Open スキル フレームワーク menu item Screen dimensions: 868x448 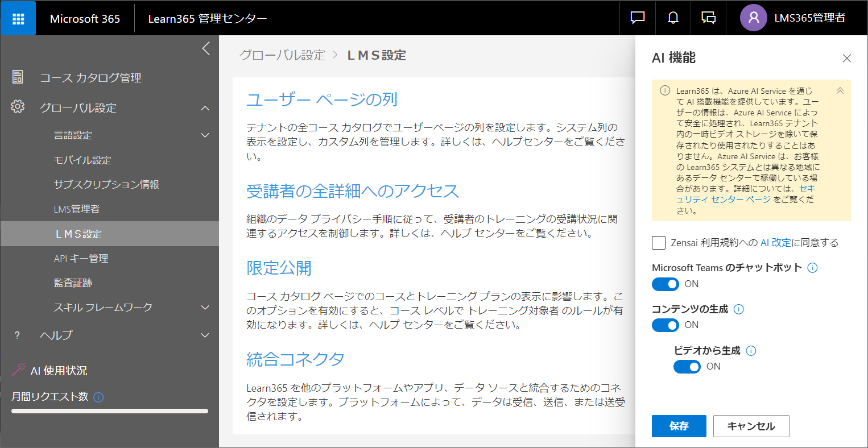click(103, 308)
